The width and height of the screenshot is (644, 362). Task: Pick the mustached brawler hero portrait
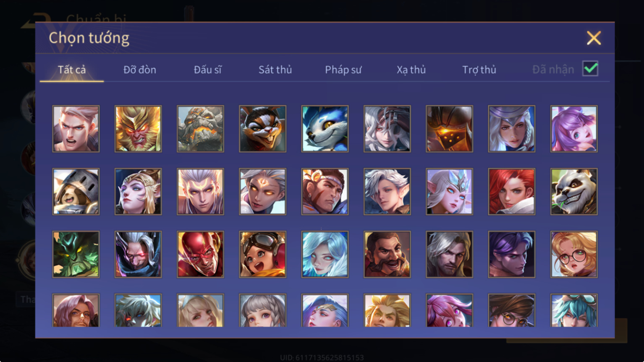(387, 255)
